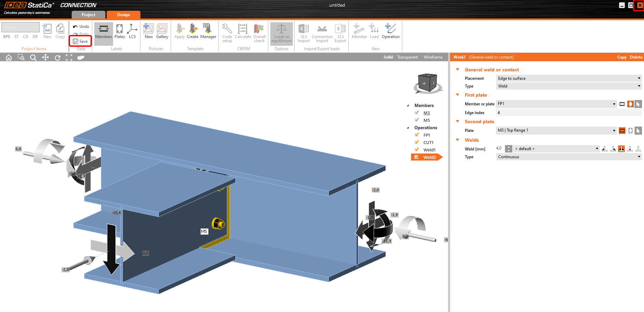Click the home view icon
The image size is (644, 312).
9,58
